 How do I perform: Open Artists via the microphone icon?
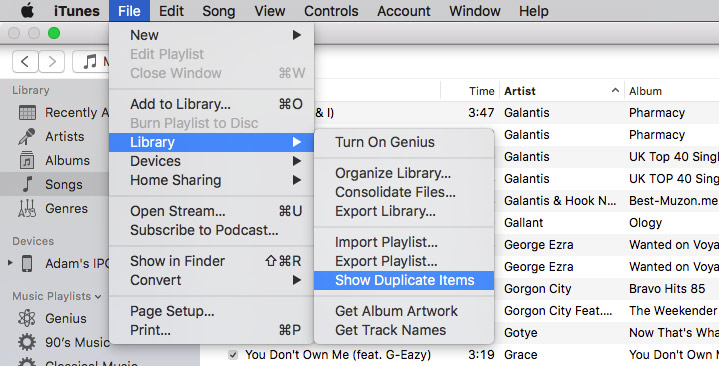pyautogui.click(x=27, y=136)
